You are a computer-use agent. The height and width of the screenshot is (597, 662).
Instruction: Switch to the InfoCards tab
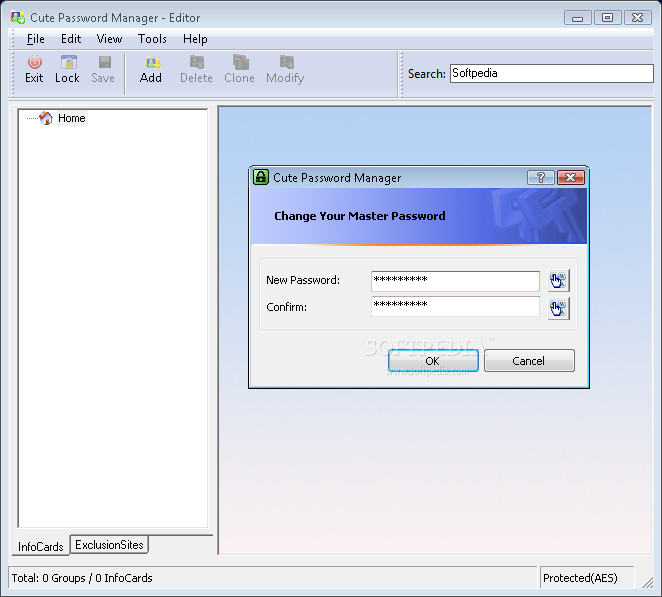(41, 546)
